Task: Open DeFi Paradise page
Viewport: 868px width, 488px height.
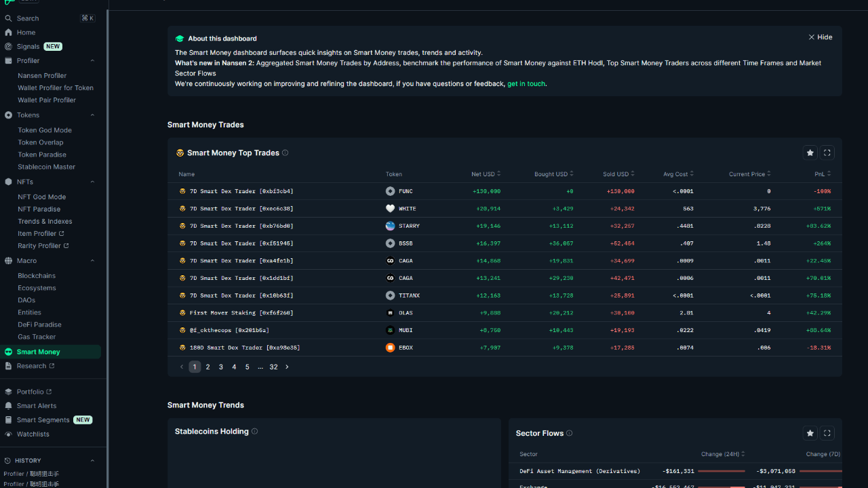Action: pos(39,325)
